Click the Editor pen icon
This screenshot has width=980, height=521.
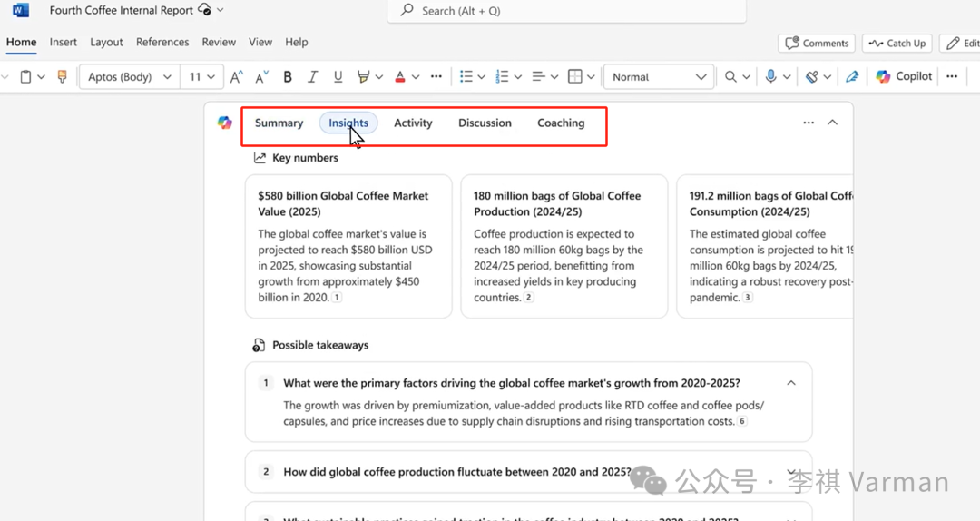coord(852,77)
